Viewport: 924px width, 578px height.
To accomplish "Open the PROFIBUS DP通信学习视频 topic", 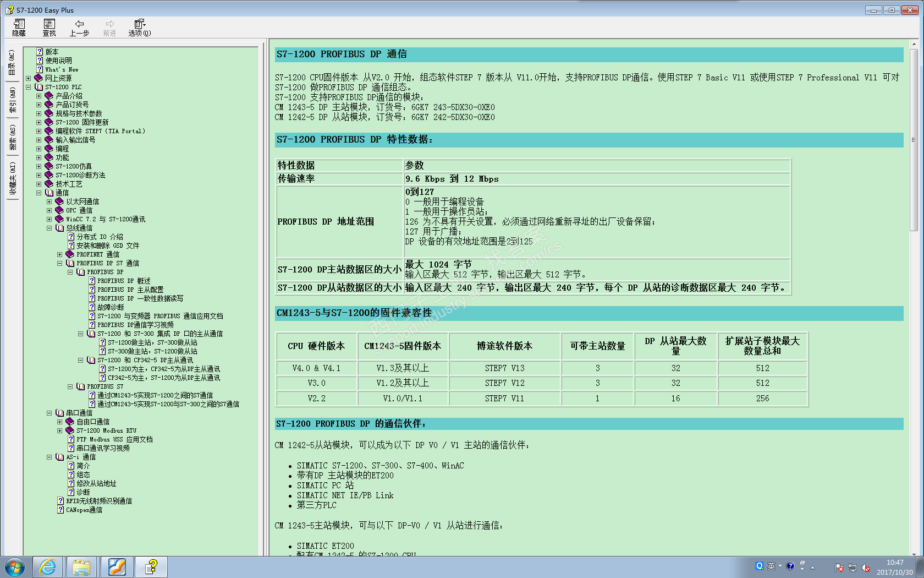I will coord(135,325).
